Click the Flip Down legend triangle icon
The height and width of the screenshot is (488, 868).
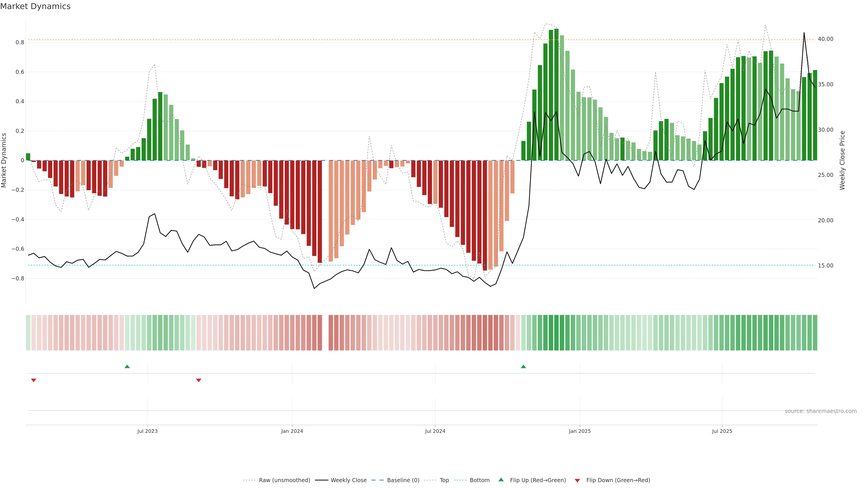577,480
